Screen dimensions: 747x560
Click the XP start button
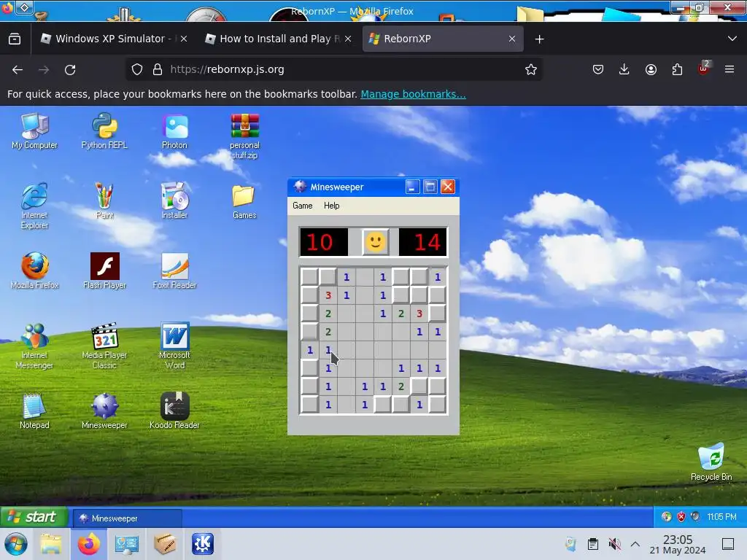(x=34, y=517)
